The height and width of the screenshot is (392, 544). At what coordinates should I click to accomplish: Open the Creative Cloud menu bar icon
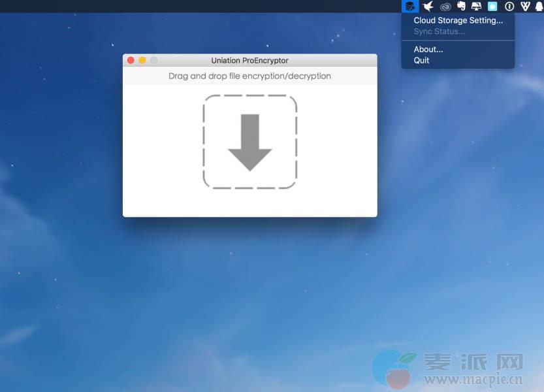445,7
